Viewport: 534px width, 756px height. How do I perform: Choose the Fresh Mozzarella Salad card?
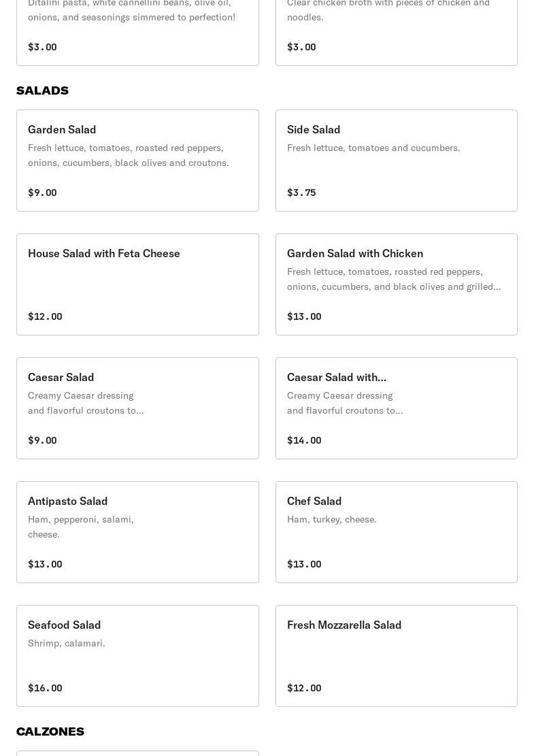(x=396, y=656)
